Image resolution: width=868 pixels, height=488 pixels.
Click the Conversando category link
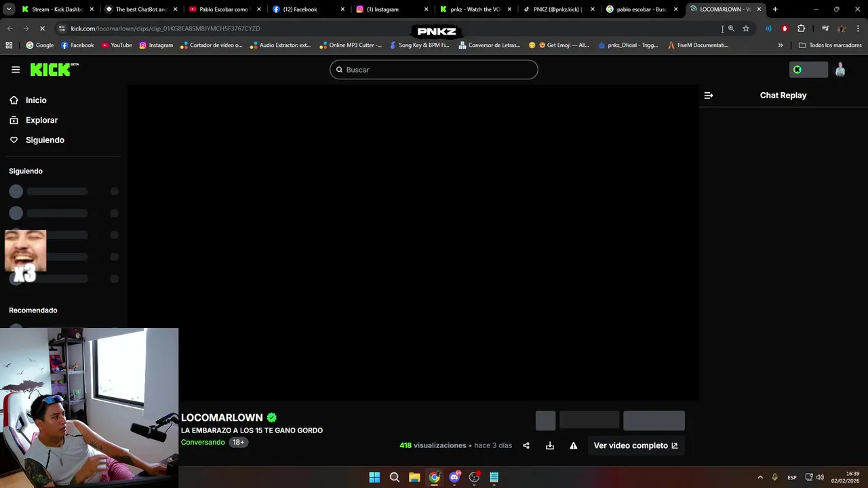coord(203,442)
